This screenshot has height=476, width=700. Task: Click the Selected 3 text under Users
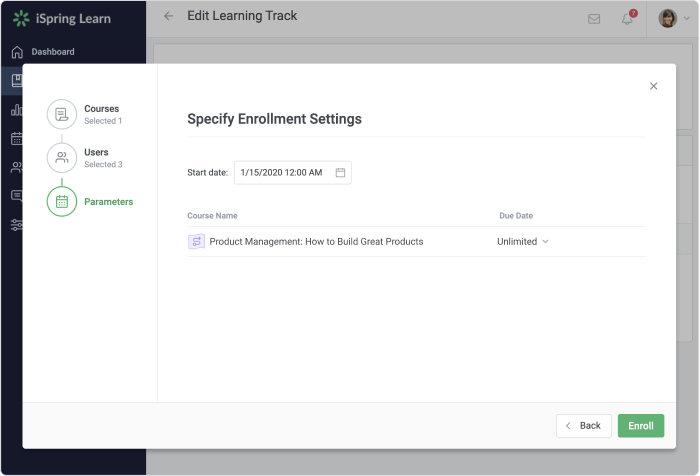[x=103, y=164]
